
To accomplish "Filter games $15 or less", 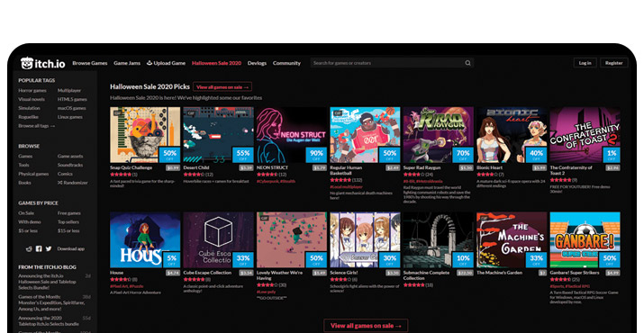I will coord(68,230).
